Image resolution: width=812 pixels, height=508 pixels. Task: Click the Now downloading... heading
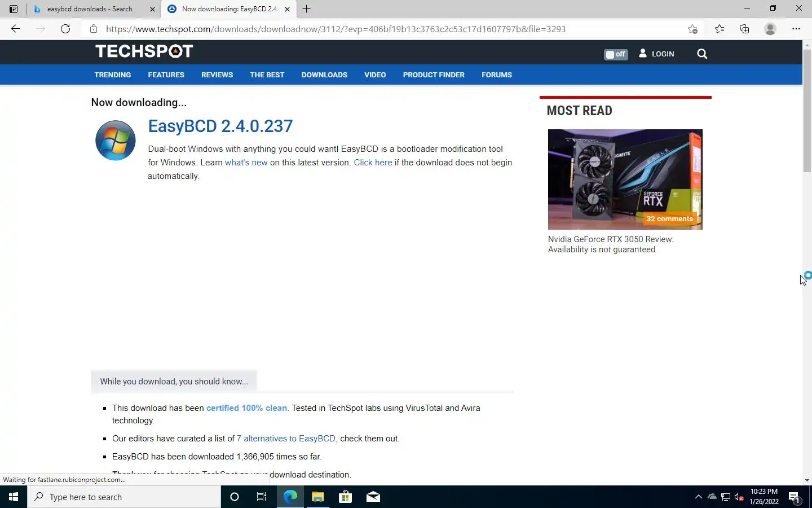click(x=139, y=102)
